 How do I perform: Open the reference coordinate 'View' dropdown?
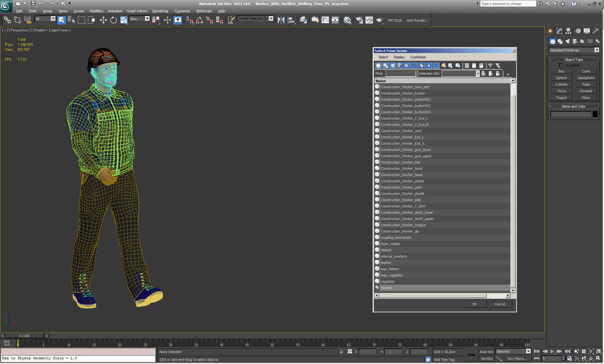coord(147,19)
